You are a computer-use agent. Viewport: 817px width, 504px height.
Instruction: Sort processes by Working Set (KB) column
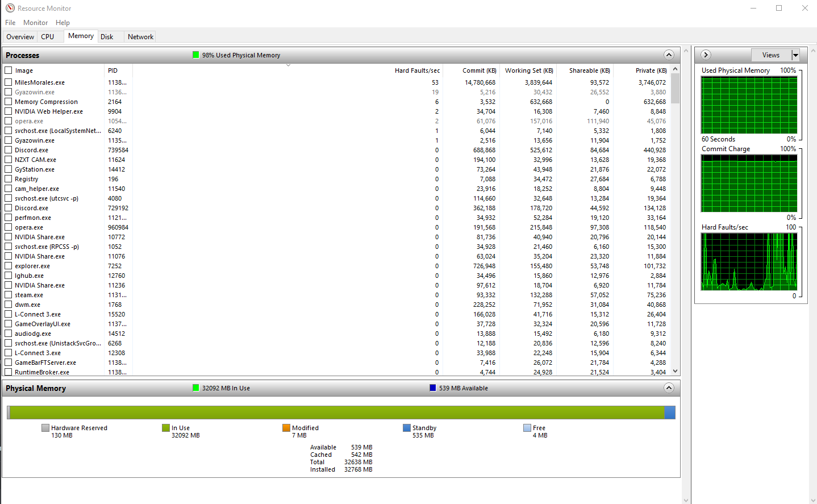(x=528, y=70)
